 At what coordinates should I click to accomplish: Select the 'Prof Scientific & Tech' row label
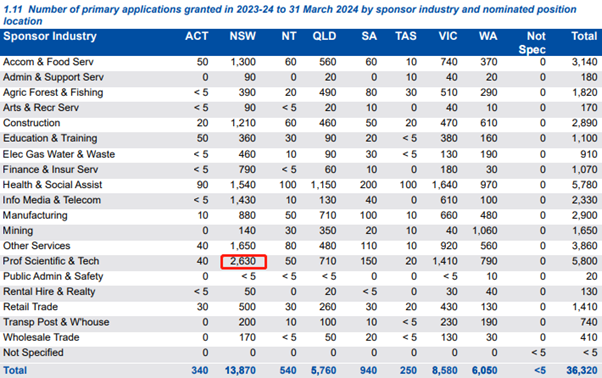51,261
